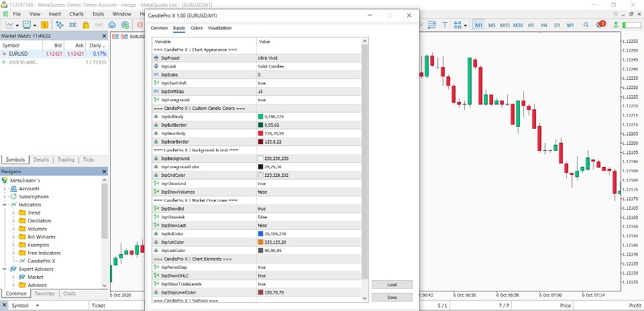Image resolution: width=644 pixels, height=311 pixels.
Task: Select the shapes objects tool icon
Action: (x=458, y=25)
